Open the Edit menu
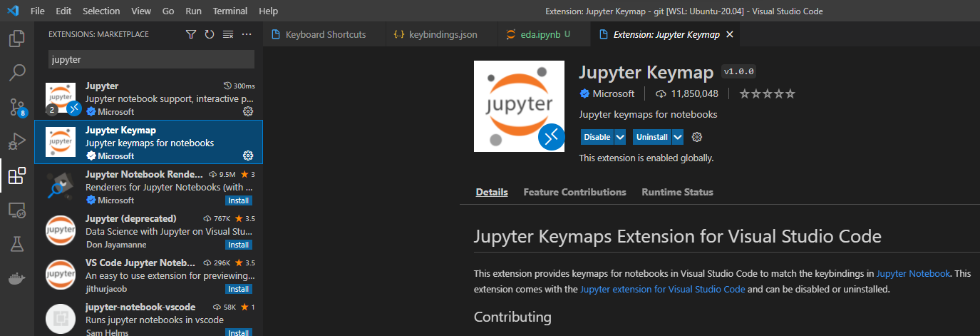980x336 pixels. (x=63, y=11)
